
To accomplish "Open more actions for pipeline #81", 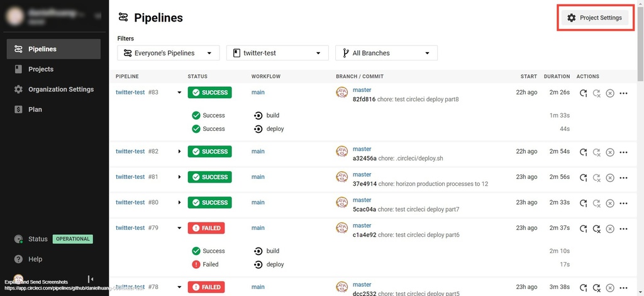I will pyautogui.click(x=624, y=178).
